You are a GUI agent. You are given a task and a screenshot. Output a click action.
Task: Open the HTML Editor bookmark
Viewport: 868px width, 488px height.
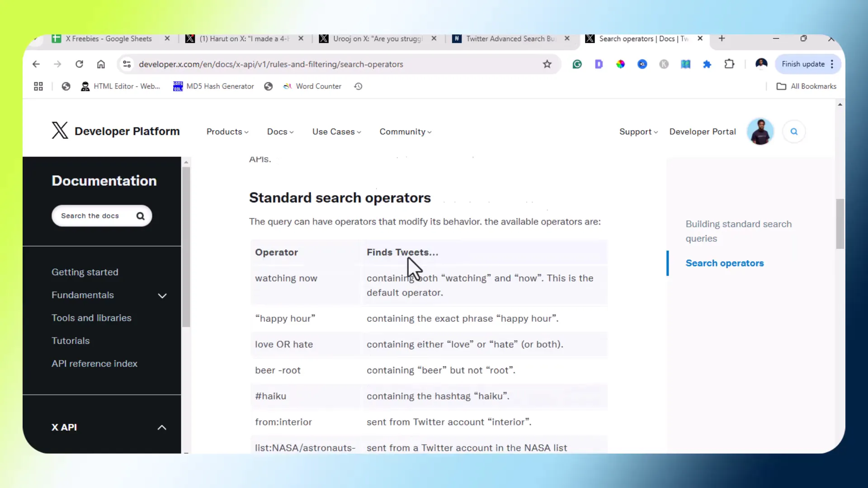(x=120, y=86)
